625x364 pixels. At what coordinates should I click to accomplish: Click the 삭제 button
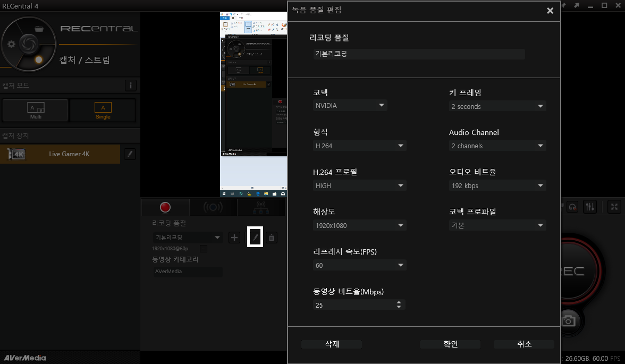point(332,344)
